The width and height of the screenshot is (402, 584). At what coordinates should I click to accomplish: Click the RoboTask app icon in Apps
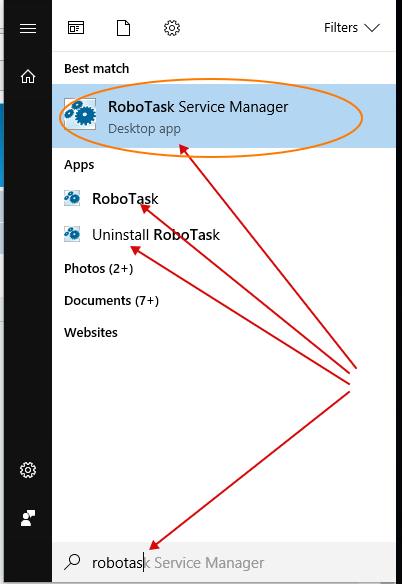click(x=72, y=198)
